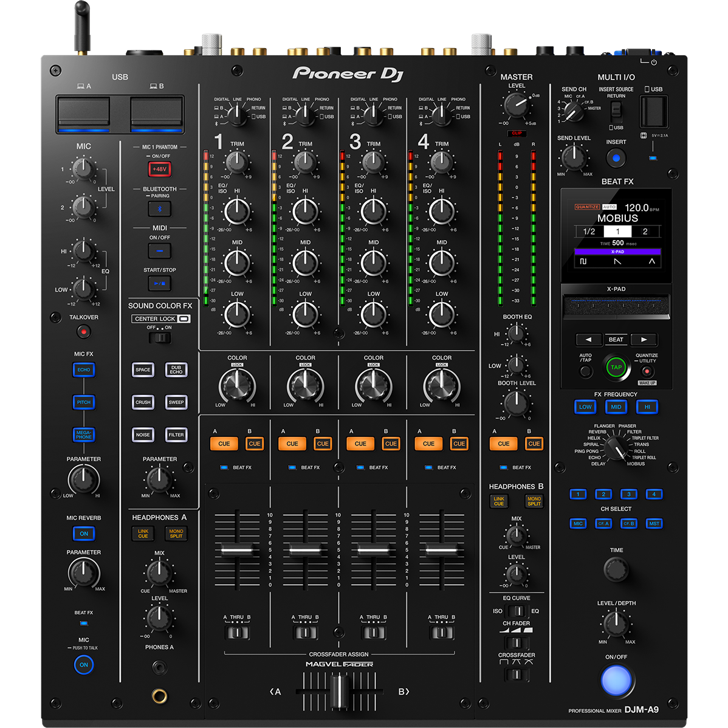Select the PITCH mic FX button
728x728 pixels.
pos(84,402)
